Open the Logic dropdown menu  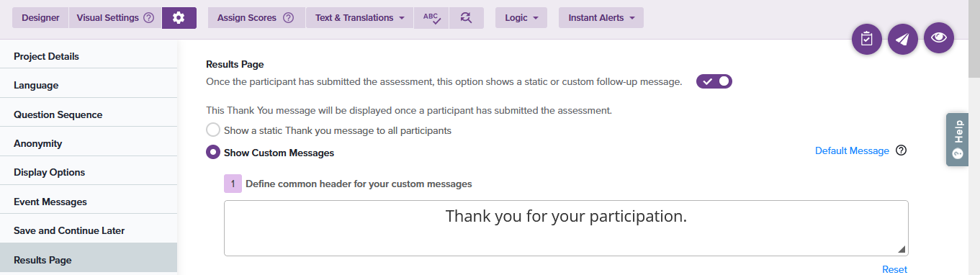click(521, 18)
